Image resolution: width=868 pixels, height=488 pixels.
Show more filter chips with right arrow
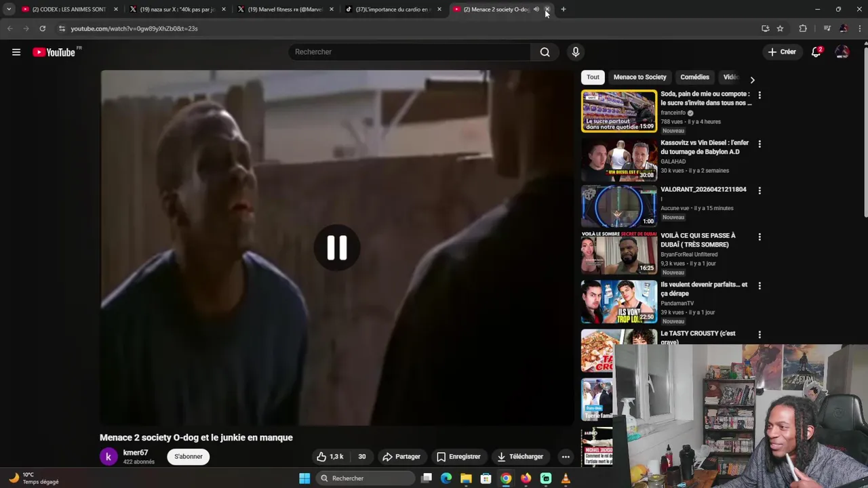(x=752, y=79)
